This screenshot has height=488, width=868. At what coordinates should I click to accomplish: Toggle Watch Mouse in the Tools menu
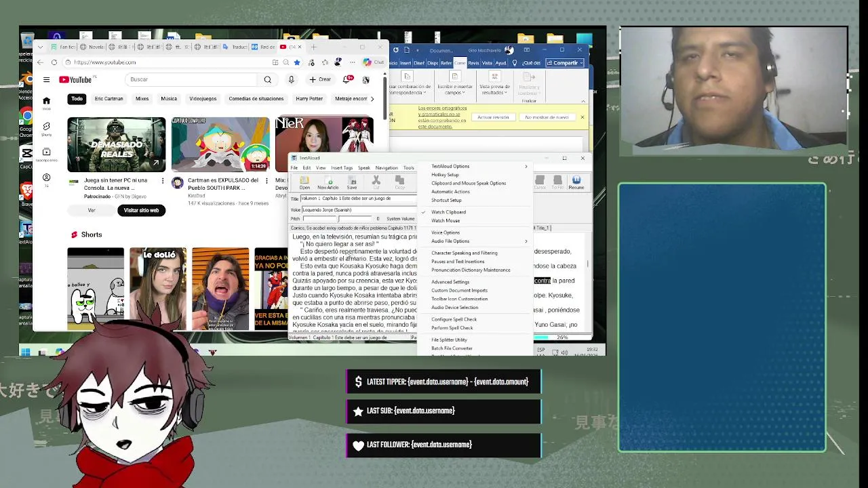point(446,220)
